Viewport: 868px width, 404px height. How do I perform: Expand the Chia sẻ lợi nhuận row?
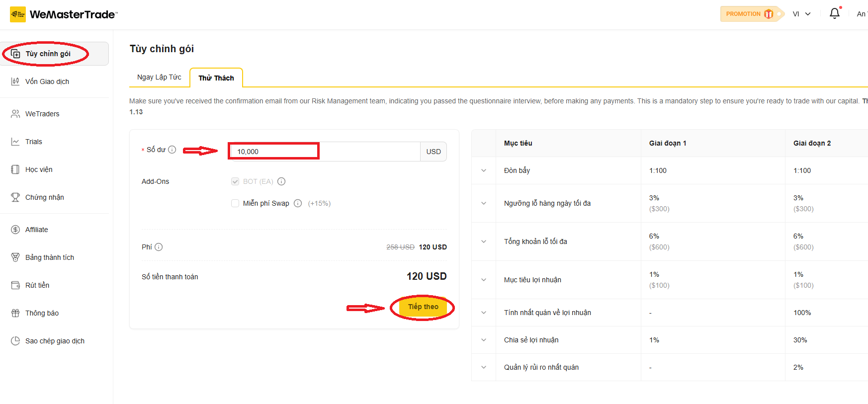coord(484,340)
